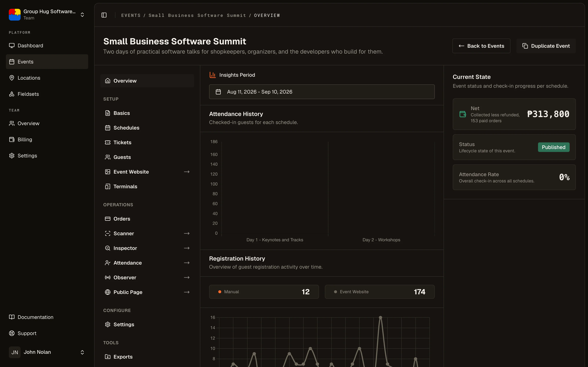
Task: Expand the Group Hug Software team switcher
Action: pos(47,14)
